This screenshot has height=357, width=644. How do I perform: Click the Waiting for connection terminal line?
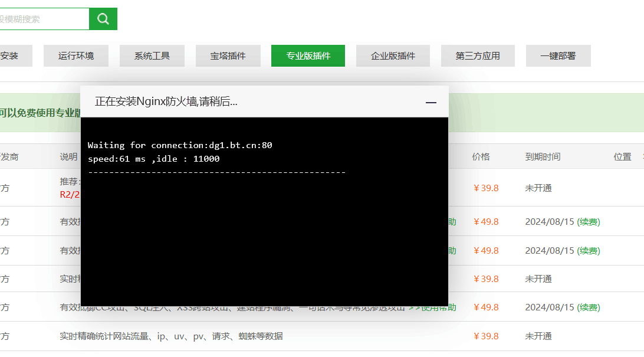pyautogui.click(x=180, y=145)
